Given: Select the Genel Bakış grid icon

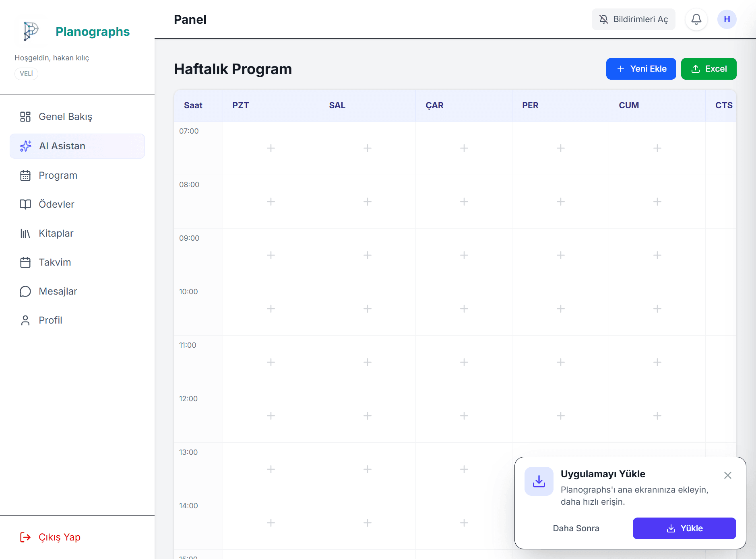Looking at the screenshot, I should [25, 117].
